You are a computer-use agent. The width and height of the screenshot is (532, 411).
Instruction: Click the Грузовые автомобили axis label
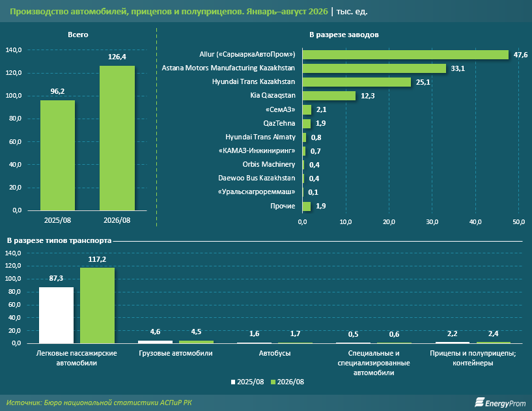pos(176,353)
